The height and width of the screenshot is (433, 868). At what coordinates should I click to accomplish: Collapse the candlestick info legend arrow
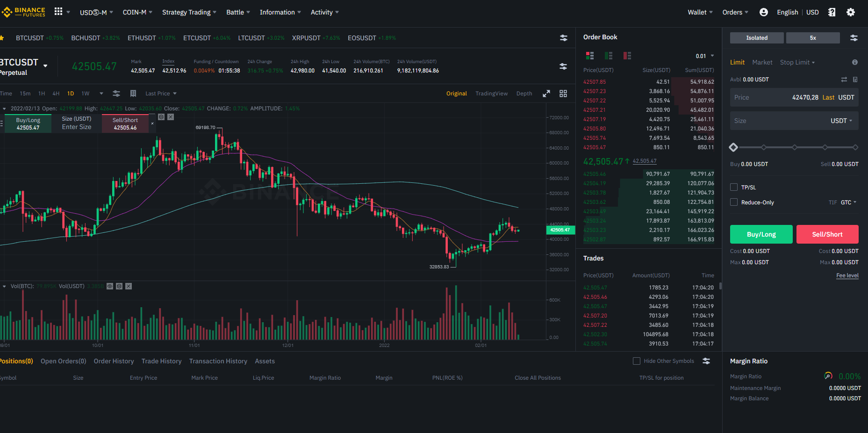pyautogui.click(x=4, y=108)
